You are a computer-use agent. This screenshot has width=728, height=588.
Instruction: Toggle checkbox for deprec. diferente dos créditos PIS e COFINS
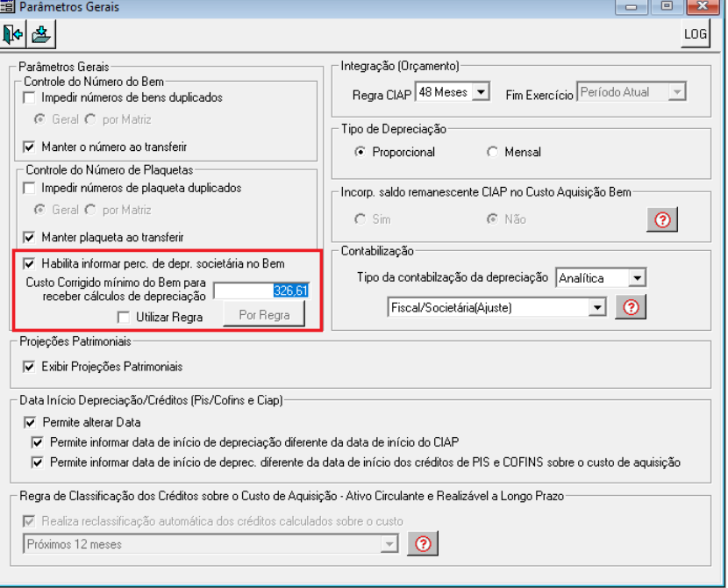[x=38, y=463]
